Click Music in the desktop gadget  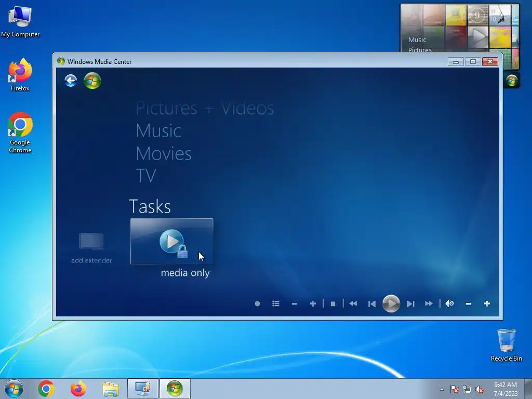(417, 39)
